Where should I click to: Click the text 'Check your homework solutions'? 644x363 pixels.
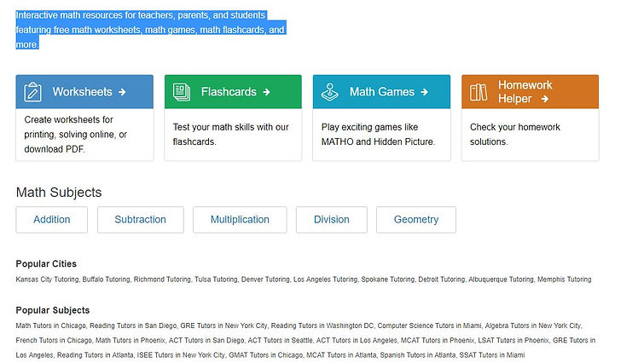tap(515, 135)
